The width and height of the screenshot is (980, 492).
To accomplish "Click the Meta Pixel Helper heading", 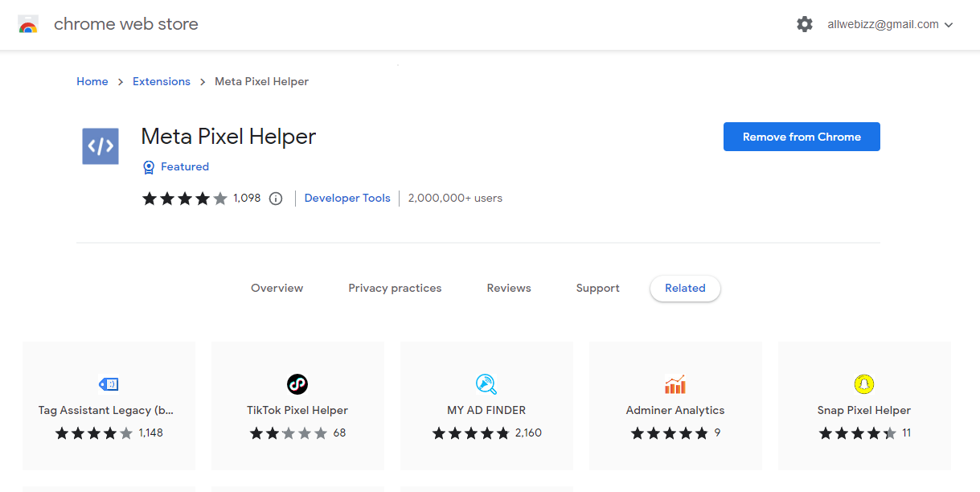I will click(228, 137).
